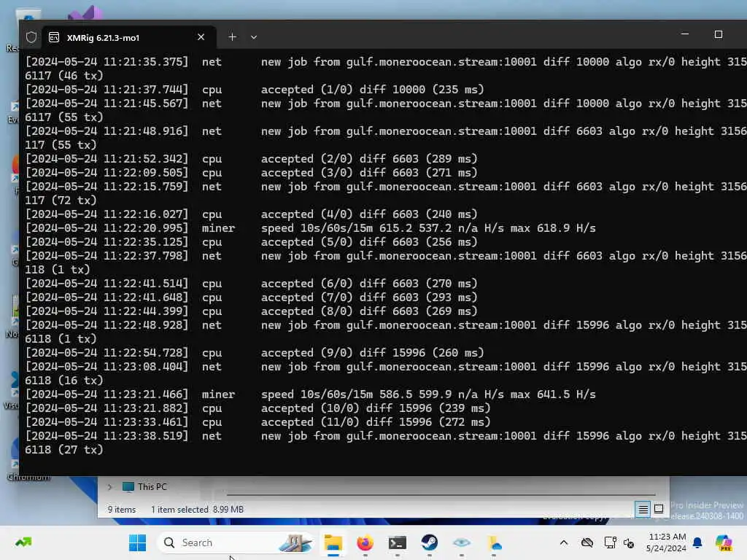Select the XMRig 6.21.3-mo1 terminal tab
Image resolution: width=747 pixels, height=560 pixels.
[x=128, y=37]
